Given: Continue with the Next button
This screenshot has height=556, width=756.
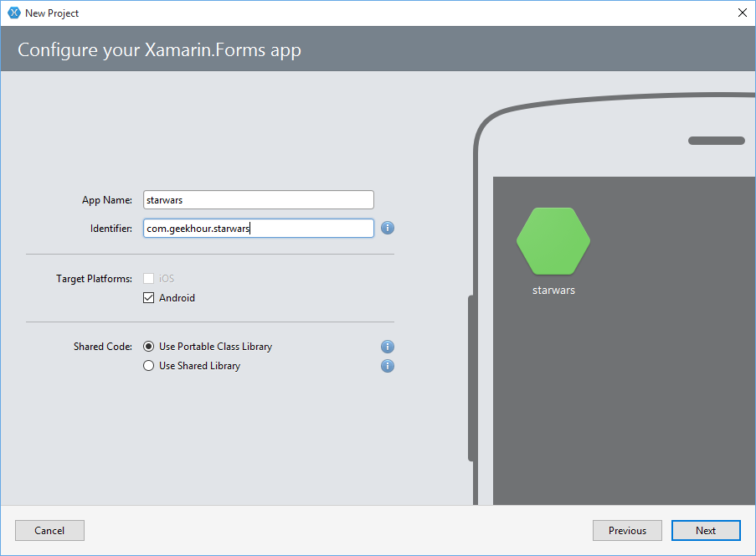Looking at the screenshot, I should 706,530.
